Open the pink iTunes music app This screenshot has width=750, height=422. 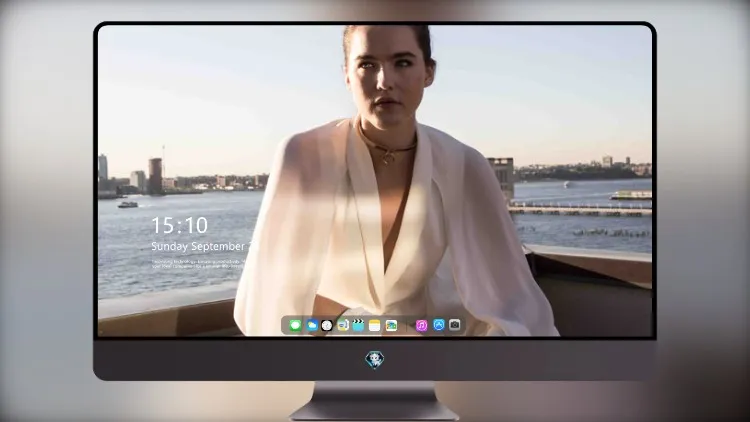click(421, 325)
